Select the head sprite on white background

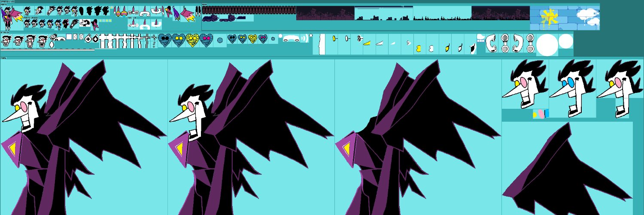click(x=85, y=23)
